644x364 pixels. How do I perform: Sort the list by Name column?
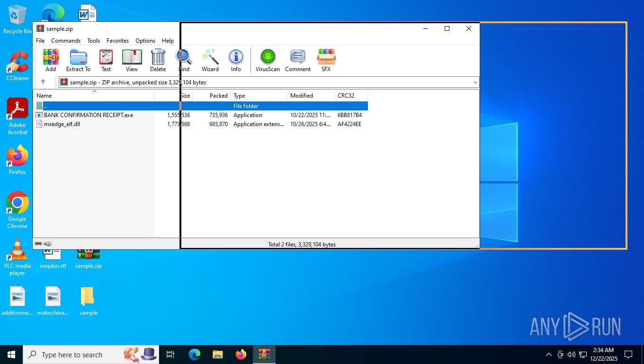point(94,96)
